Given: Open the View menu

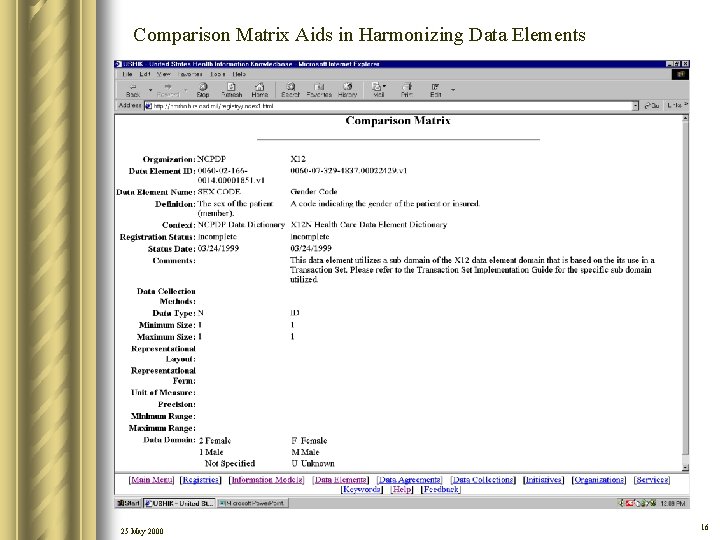Looking at the screenshot, I should click(x=163, y=74).
